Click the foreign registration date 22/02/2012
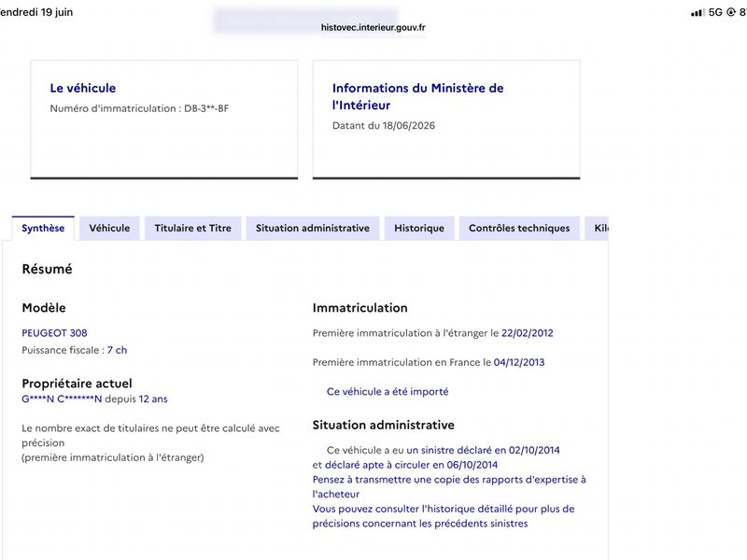Screen dimensions: 747x560 tap(528, 333)
